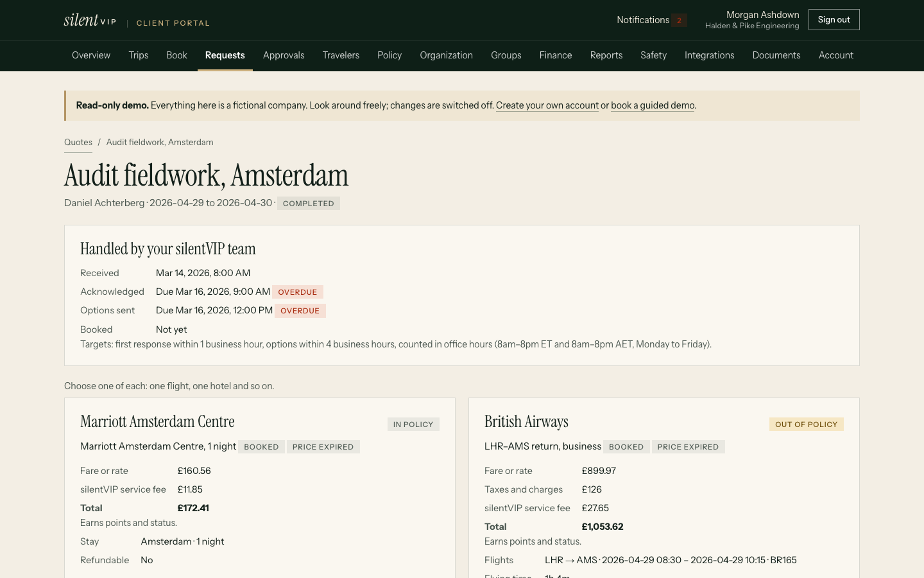
Task: Open the Integrations tab
Action: [x=710, y=55]
